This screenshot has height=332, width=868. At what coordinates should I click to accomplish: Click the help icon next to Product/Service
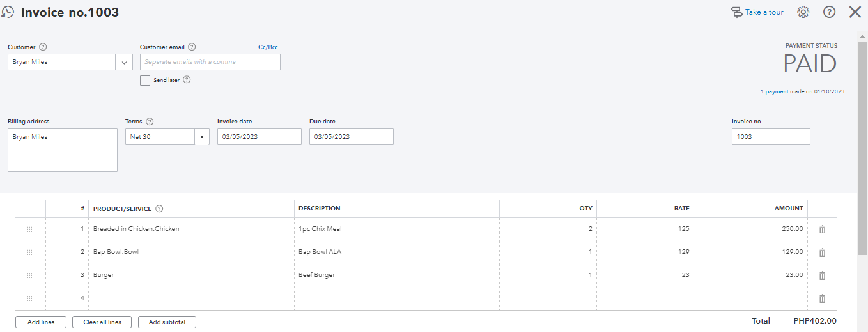[x=159, y=209]
